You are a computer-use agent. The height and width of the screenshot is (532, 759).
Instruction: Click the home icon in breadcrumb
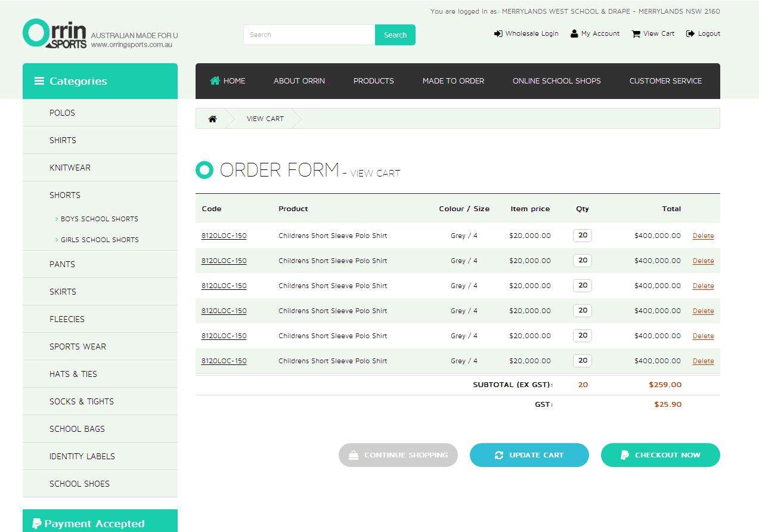click(x=212, y=119)
